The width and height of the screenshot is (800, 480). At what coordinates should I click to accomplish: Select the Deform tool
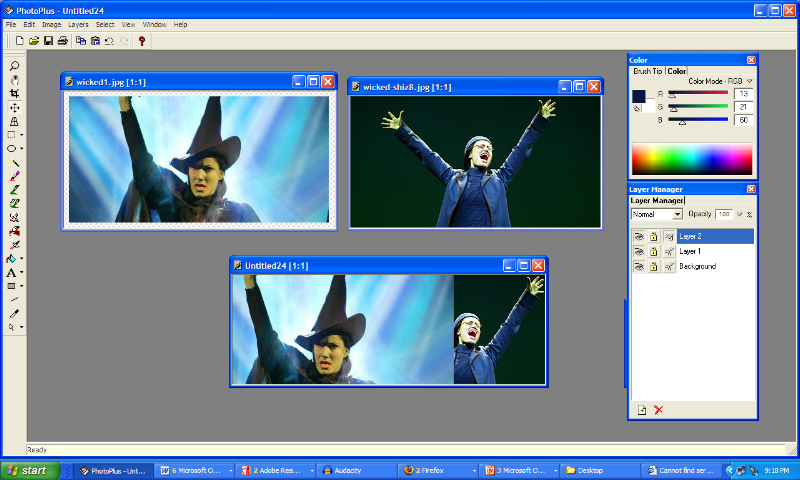pos(14,121)
